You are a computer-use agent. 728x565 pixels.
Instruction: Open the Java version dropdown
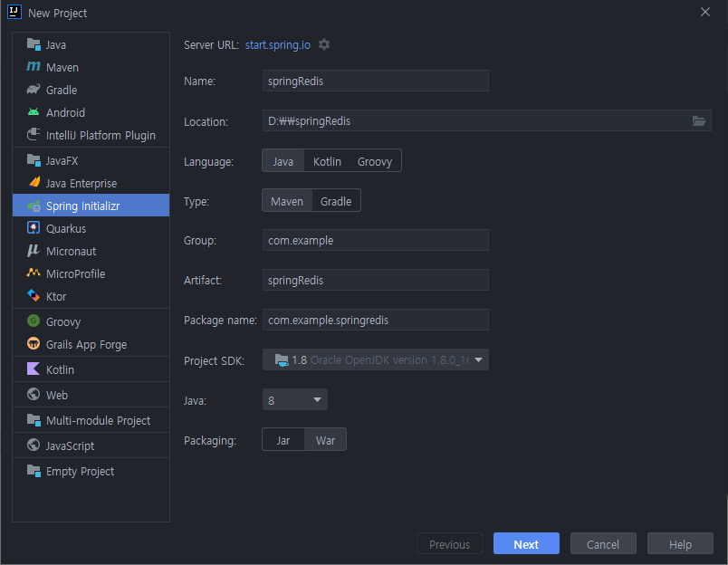click(x=295, y=399)
